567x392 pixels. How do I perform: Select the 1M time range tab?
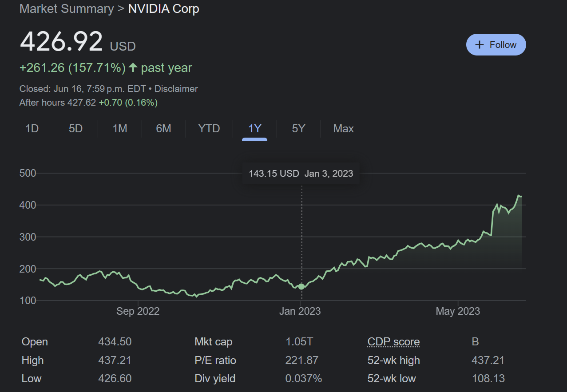click(119, 129)
